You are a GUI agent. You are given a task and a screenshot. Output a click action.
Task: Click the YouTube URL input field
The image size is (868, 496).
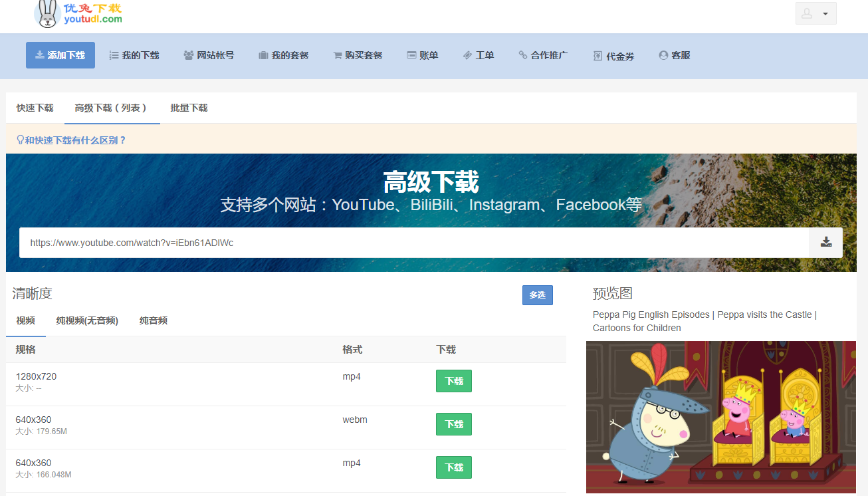pyautogui.click(x=414, y=243)
